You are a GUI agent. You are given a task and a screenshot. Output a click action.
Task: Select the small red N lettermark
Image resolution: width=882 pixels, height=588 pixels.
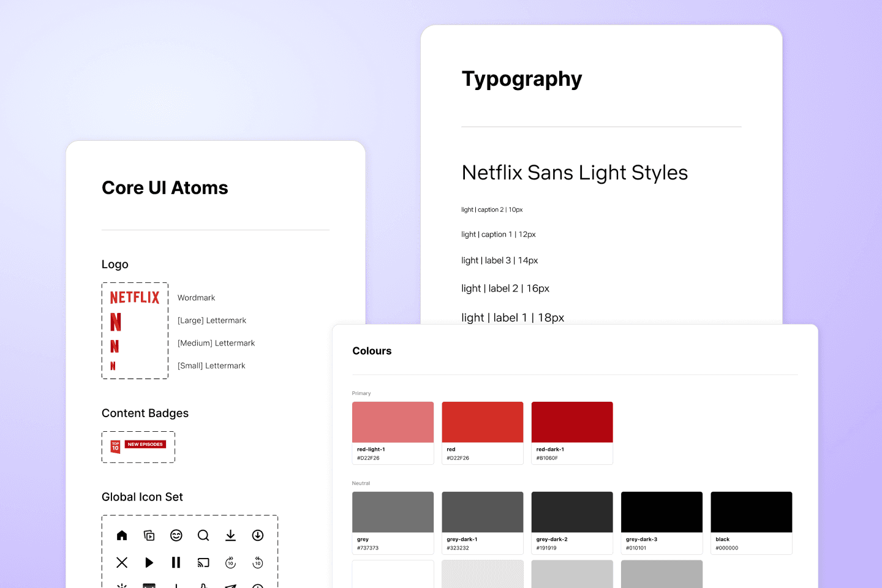113,366
